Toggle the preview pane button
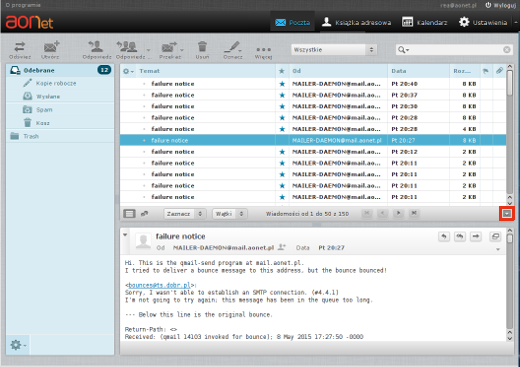The width and height of the screenshot is (520, 367). click(x=507, y=213)
